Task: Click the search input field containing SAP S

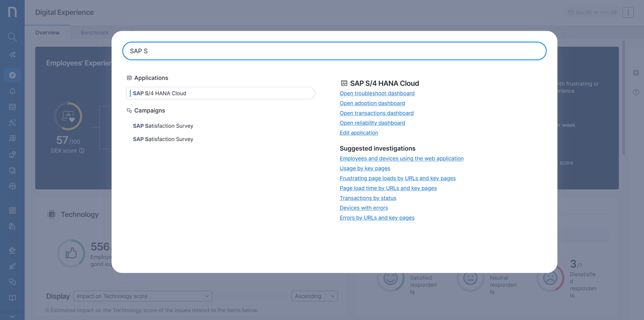Action: click(x=334, y=51)
